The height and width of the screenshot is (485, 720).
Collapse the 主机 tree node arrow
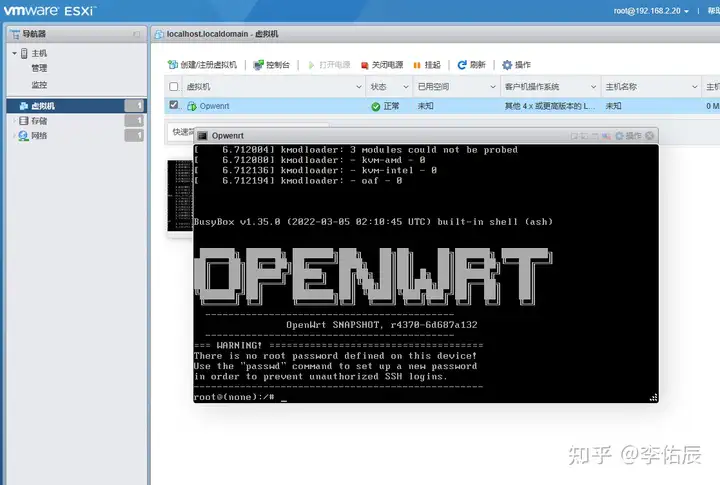point(15,53)
